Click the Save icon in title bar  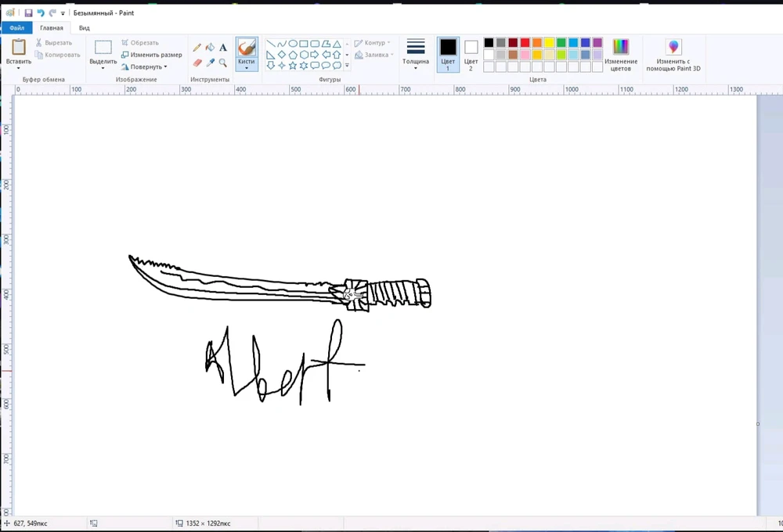[x=28, y=13]
